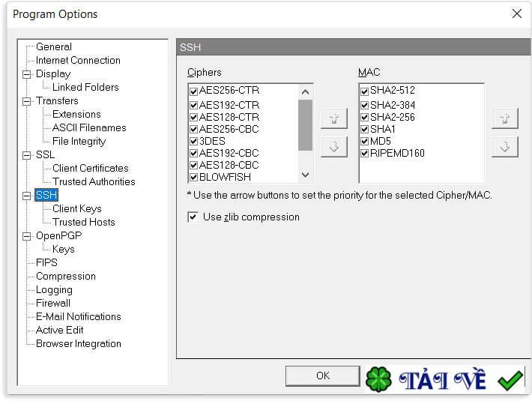Open Client Certificates page

[x=91, y=169]
